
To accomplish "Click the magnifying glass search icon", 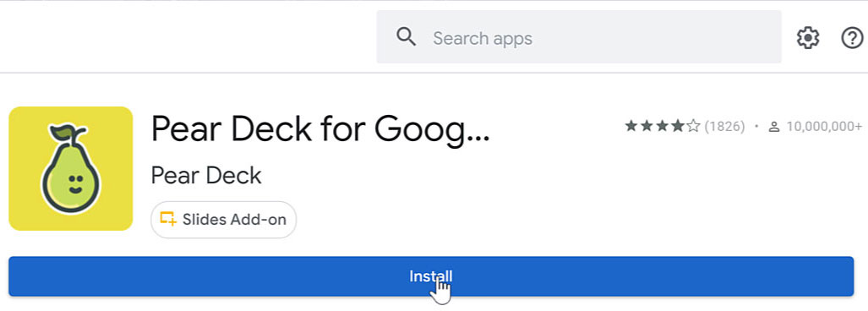I will pyautogui.click(x=406, y=37).
